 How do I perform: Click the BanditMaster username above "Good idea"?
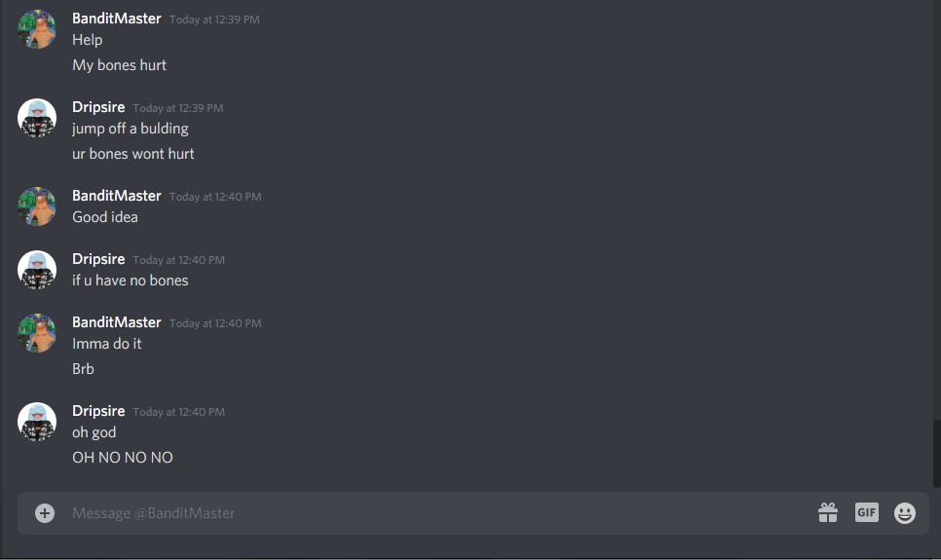pyautogui.click(x=117, y=196)
